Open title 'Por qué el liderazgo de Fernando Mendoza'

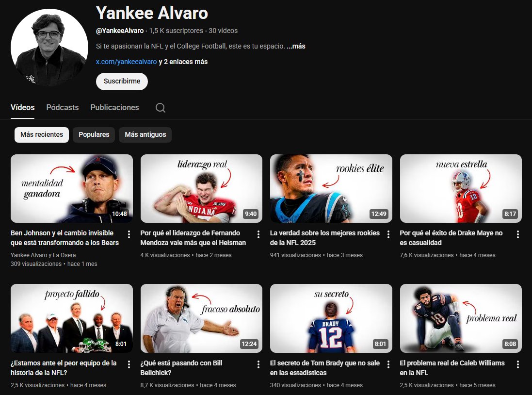pyautogui.click(x=193, y=238)
